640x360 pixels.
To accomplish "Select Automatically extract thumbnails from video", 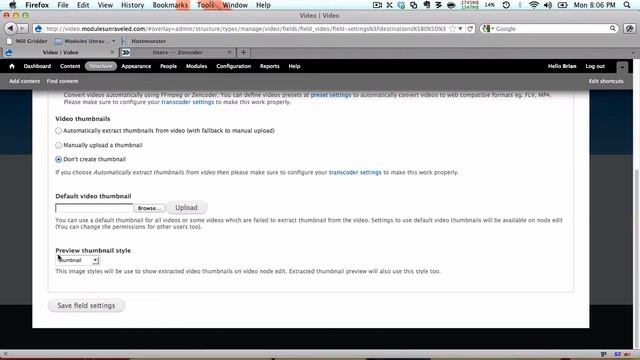I will tap(58, 131).
